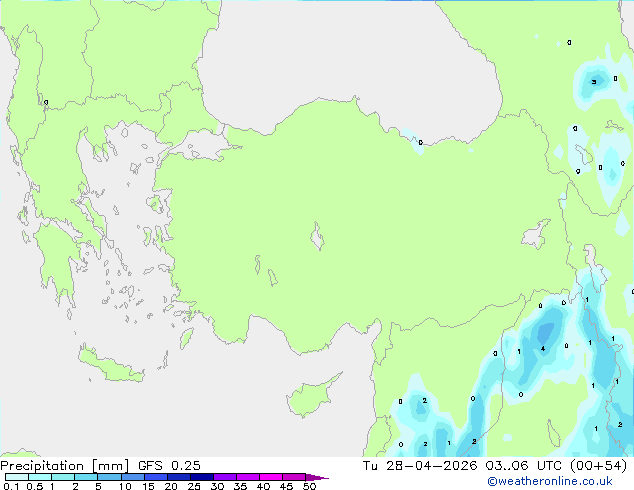Click the 'GFS 0.25' model label

coord(169,466)
